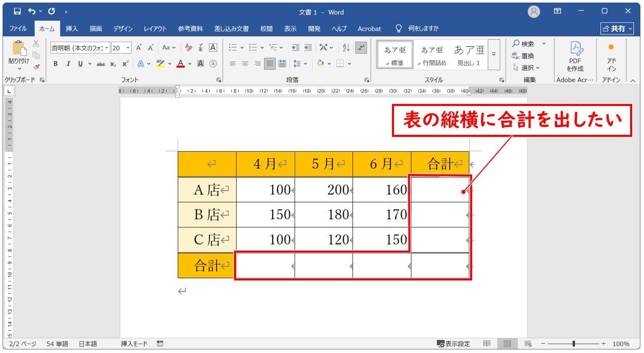Switch to the レイアウト tab
644x353 pixels.
pos(155,29)
